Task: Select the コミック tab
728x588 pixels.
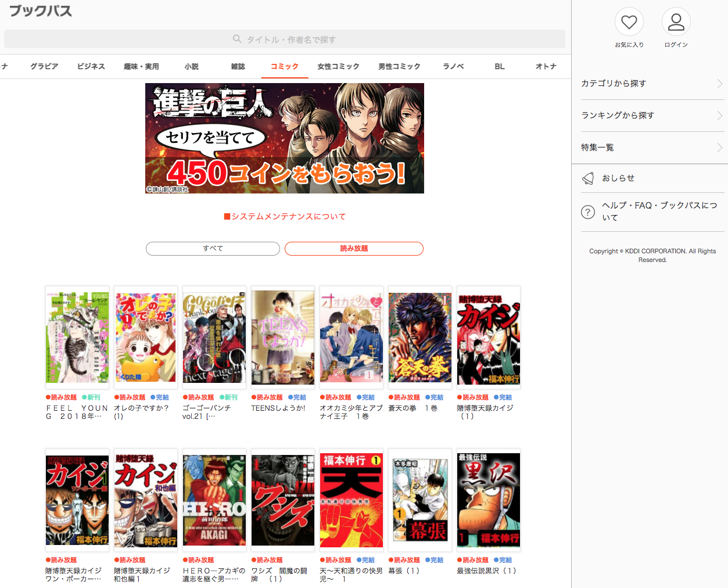Action: point(285,66)
